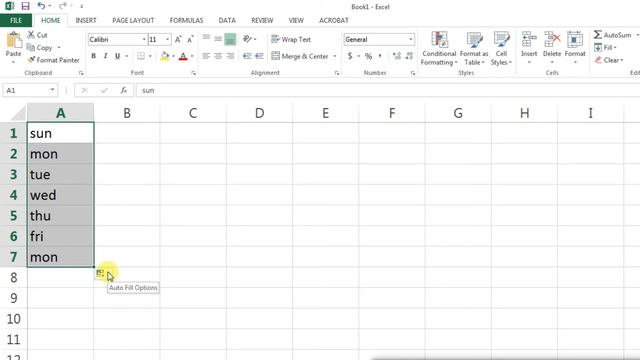Screen dimensions: 640x360
Task: Select the column B header
Action: point(127,113)
